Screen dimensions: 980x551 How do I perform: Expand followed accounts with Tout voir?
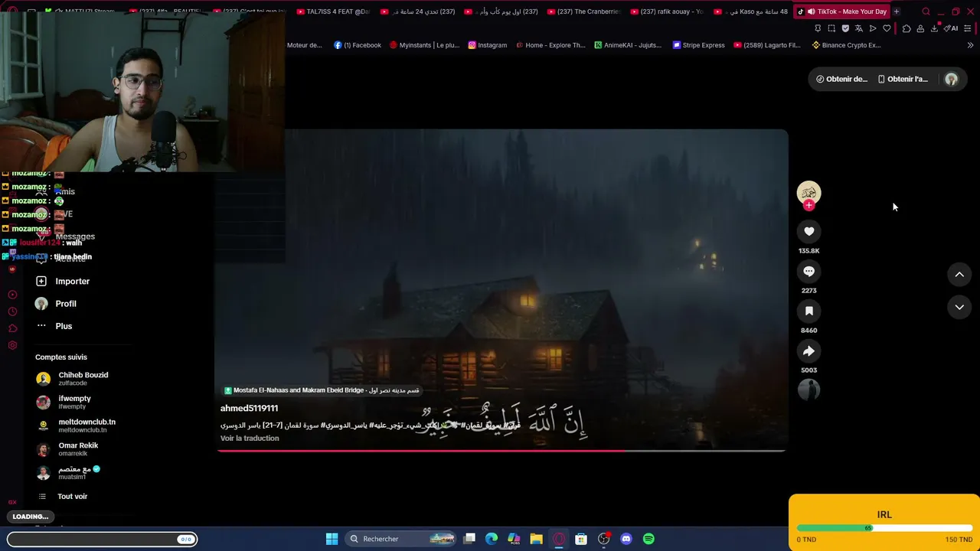pos(62,497)
